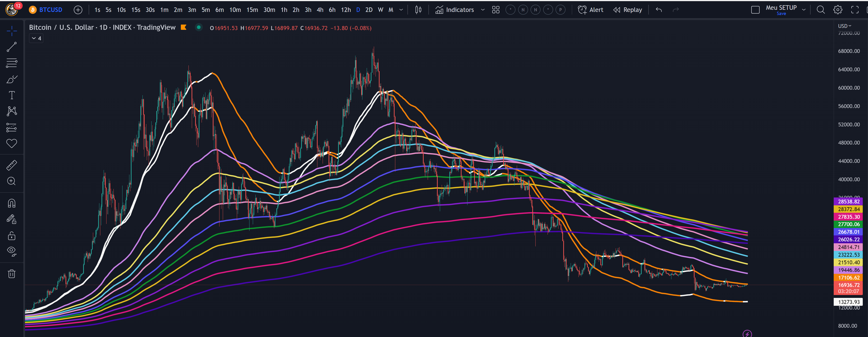Select the ruler measure tool
Screen dimensions: 868x337
click(x=11, y=165)
